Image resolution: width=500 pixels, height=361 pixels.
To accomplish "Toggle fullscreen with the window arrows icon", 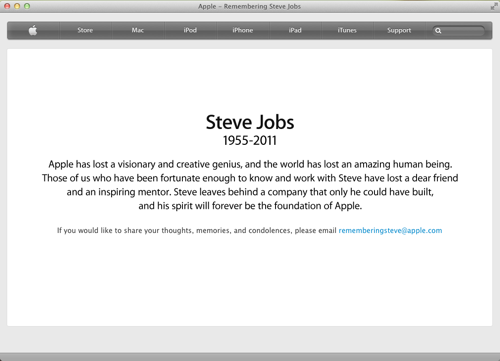I will pos(494,6).
